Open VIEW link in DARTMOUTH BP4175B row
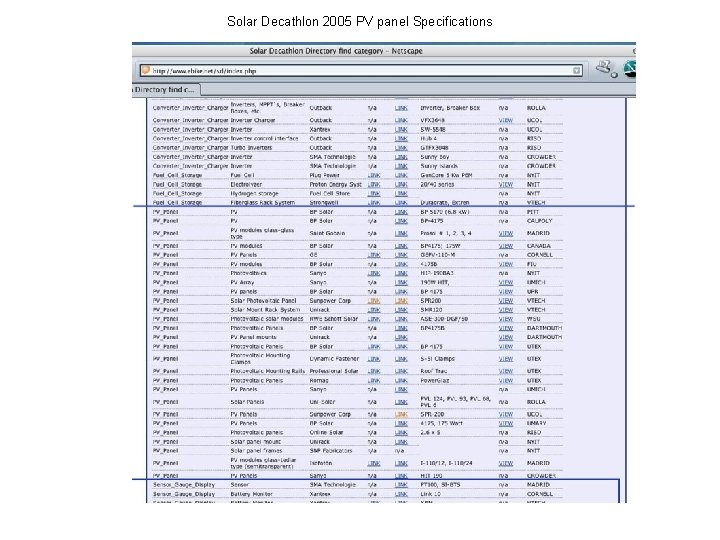 pos(506,328)
